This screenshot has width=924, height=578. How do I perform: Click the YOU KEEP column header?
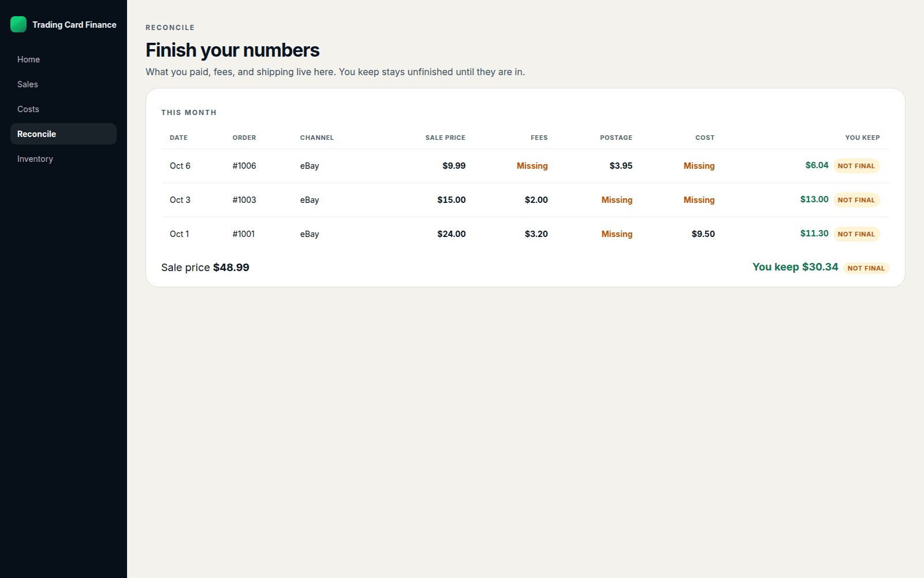click(x=863, y=138)
